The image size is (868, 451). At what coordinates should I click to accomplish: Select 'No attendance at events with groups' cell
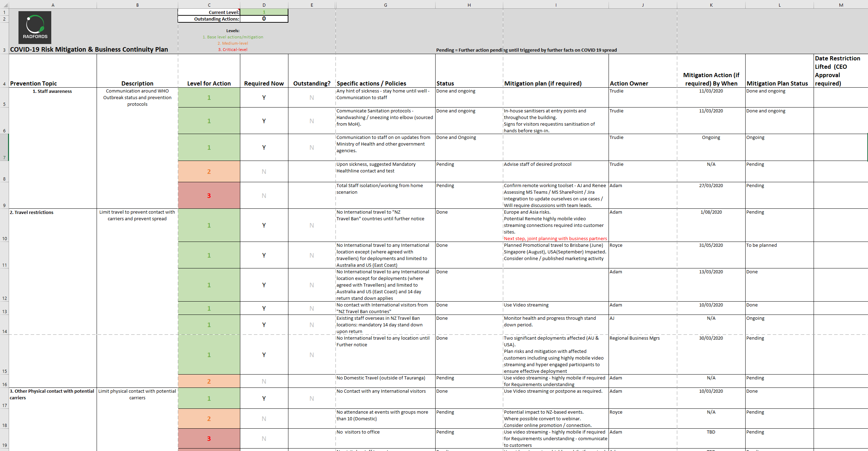(x=385, y=419)
